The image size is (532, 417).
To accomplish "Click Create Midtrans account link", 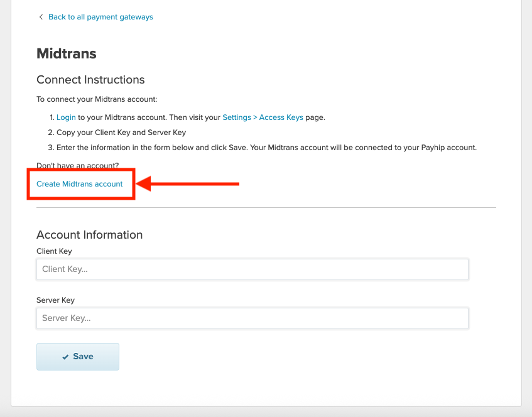I will click(79, 184).
